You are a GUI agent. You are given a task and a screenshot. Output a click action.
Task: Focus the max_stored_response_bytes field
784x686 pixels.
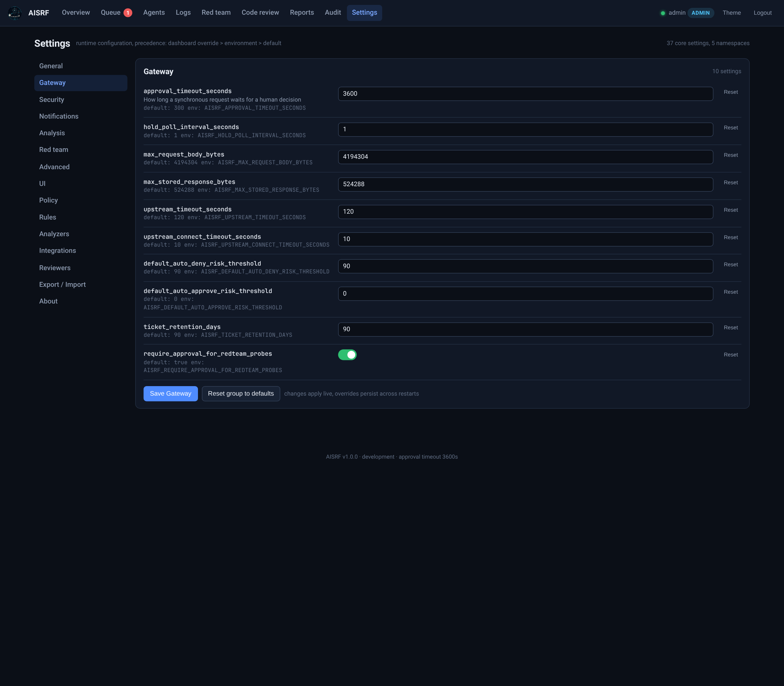[x=525, y=184]
